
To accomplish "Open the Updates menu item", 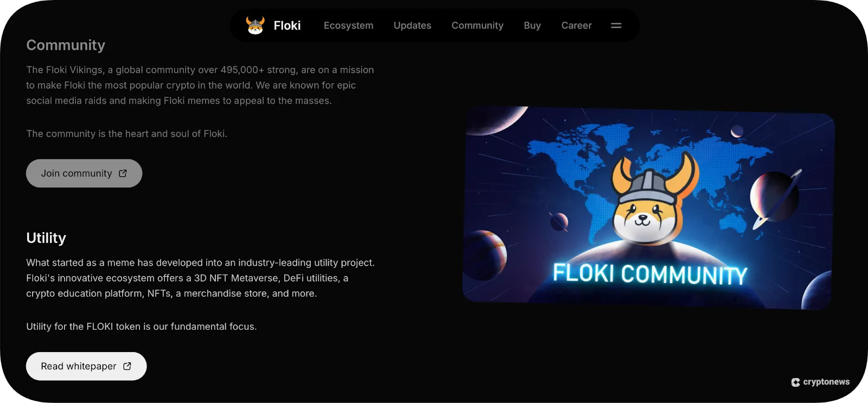I will [412, 25].
